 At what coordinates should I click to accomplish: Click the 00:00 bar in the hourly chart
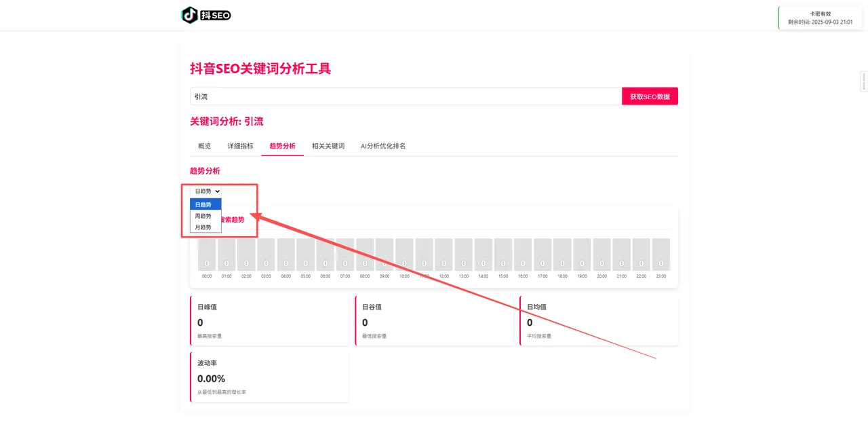207,255
